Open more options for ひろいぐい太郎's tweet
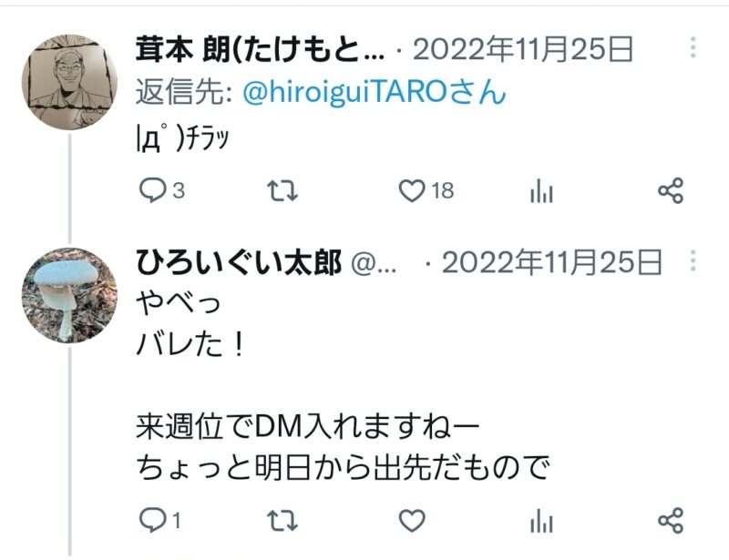 tap(693, 260)
